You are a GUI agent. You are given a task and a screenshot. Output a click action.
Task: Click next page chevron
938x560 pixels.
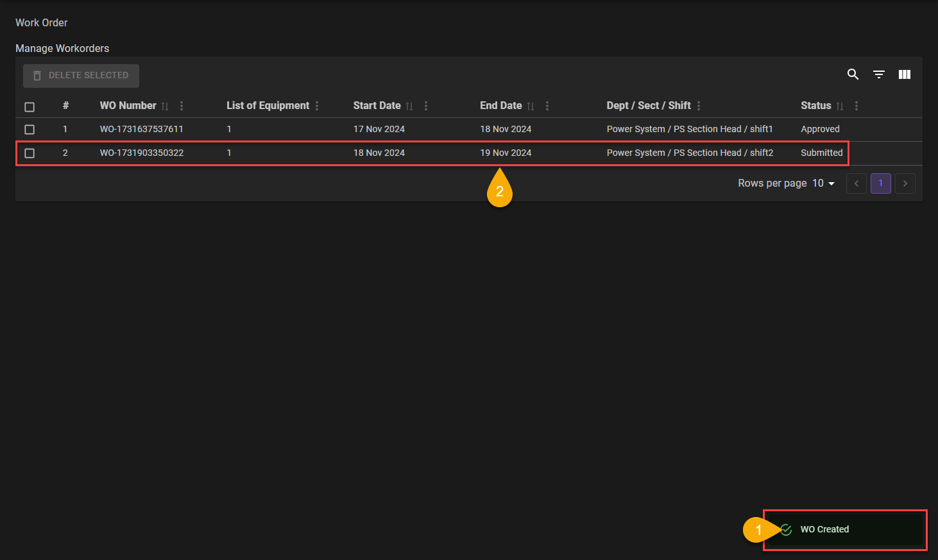tap(905, 183)
